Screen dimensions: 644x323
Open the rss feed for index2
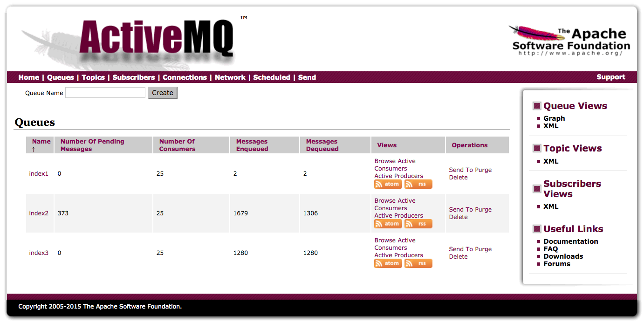coord(418,224)
